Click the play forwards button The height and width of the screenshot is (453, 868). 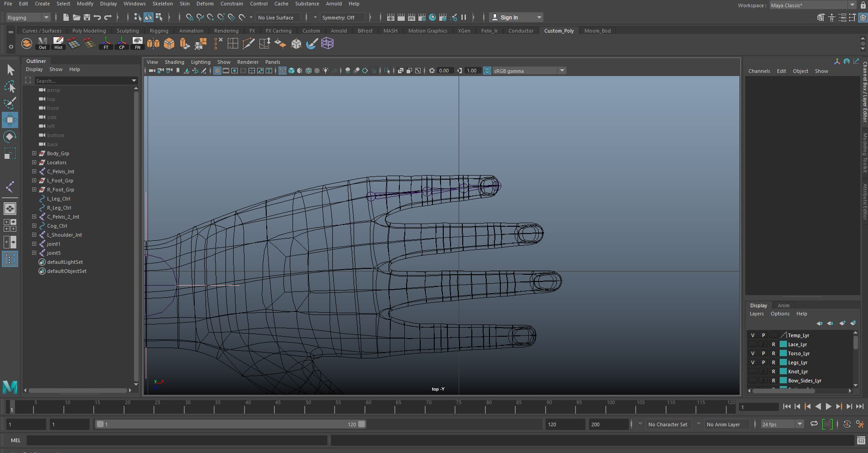[828, 406]
